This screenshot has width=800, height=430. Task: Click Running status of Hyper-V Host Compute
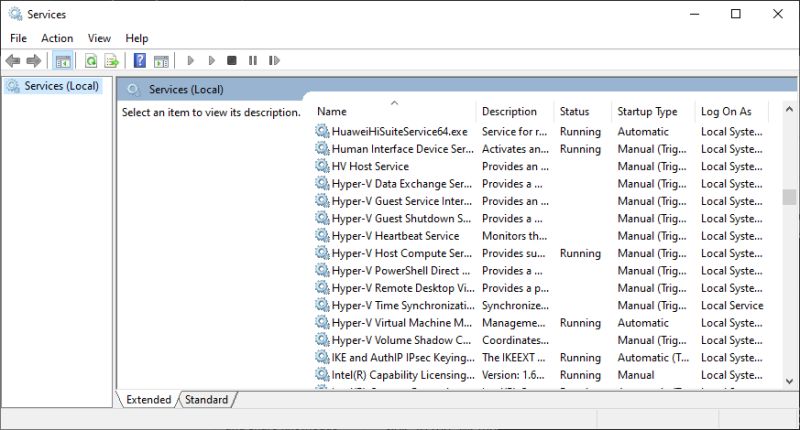point(580,253)
